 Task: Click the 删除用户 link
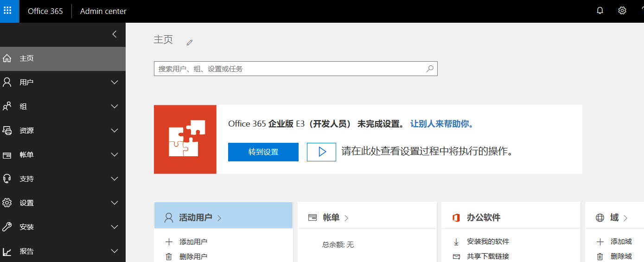(193, 256)
